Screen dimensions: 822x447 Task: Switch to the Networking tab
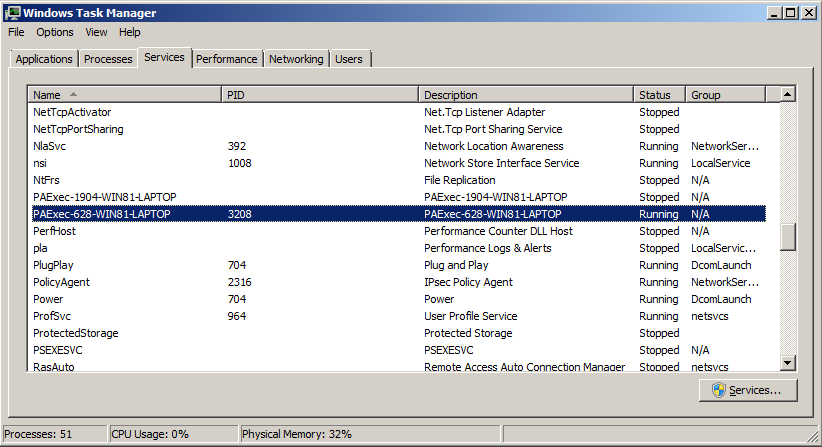[x=296, y=59]
